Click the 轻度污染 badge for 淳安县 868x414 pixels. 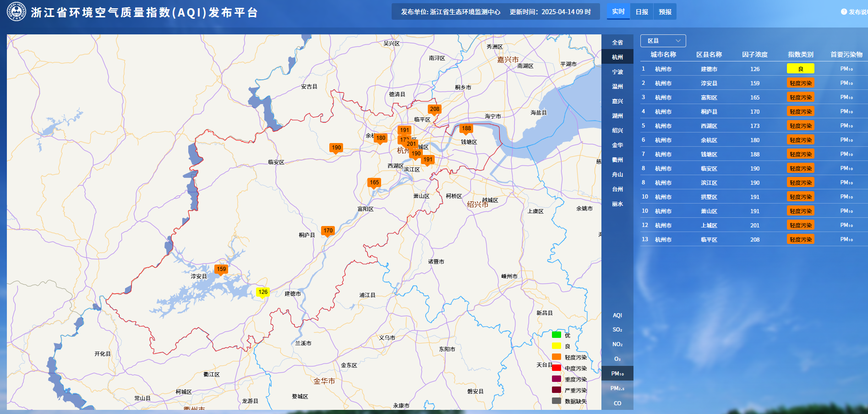[x=801, y=83]
